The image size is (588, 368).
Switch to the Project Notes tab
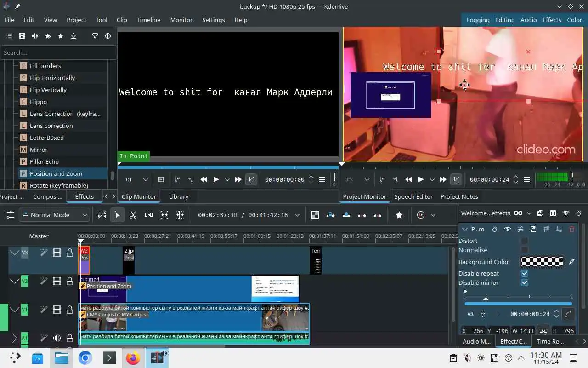(459, 196)
